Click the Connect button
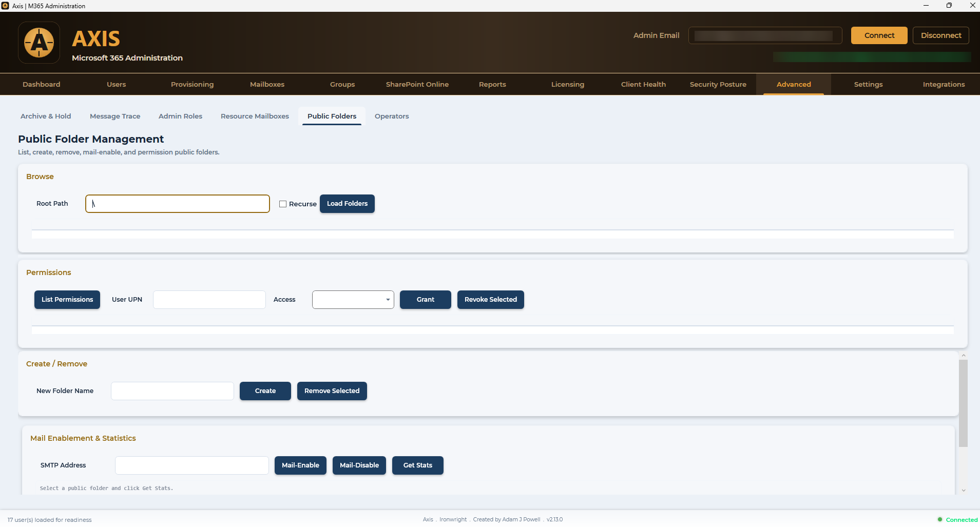The height and width of the screenshot is (527, 980). [879, 35]
